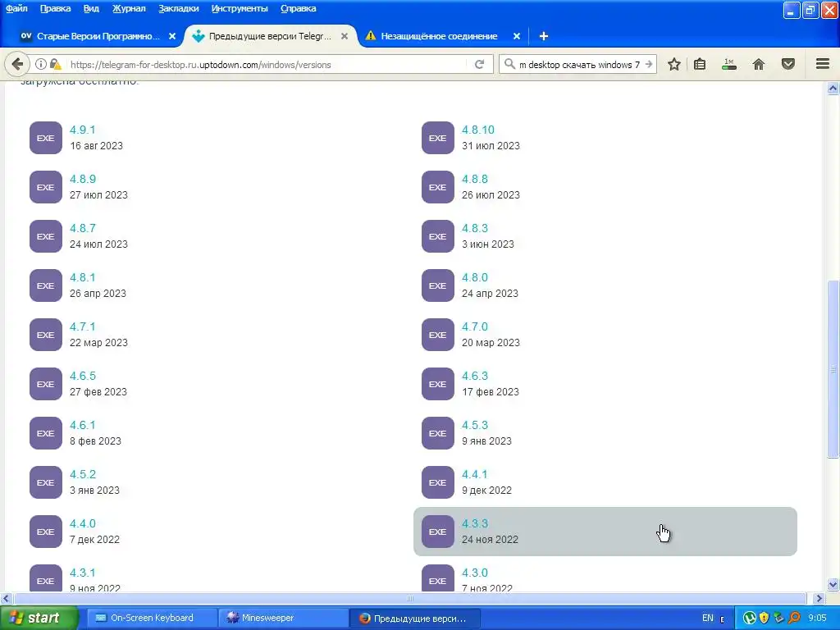This screenshot has width=840, height=630.
Task: Open version 4.6.5 link
Action: click(83, 376)
